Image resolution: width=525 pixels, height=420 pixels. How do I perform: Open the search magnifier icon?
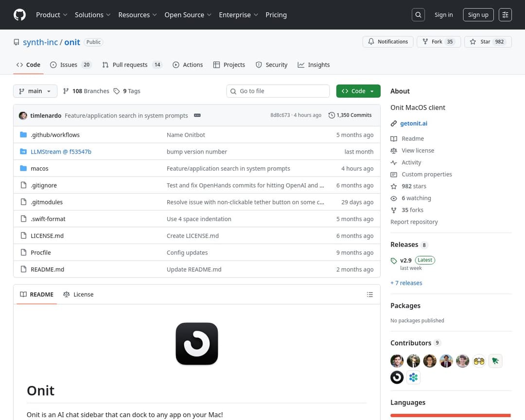(x=418, y=15)
